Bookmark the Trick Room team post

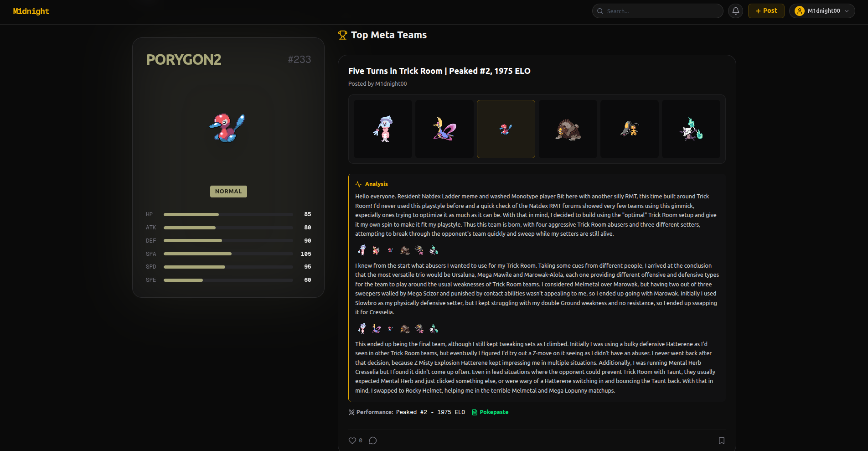coord(722,441)
